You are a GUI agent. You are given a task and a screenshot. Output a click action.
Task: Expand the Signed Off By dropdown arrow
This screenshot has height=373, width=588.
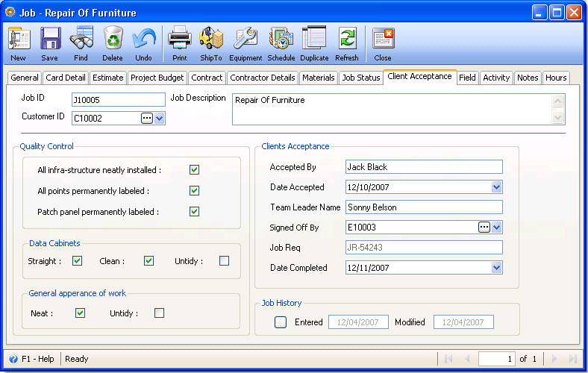pyautogui.click(x=496, y=228)
